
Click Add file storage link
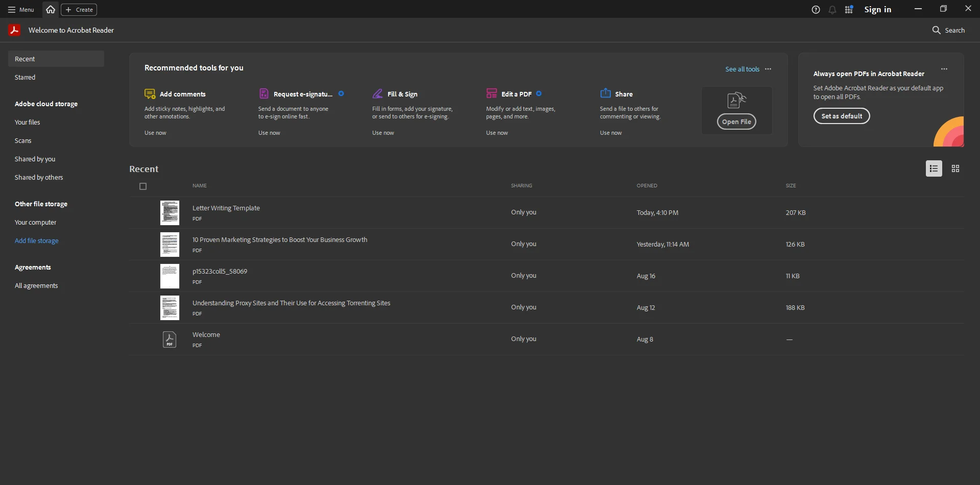point(37,241)
